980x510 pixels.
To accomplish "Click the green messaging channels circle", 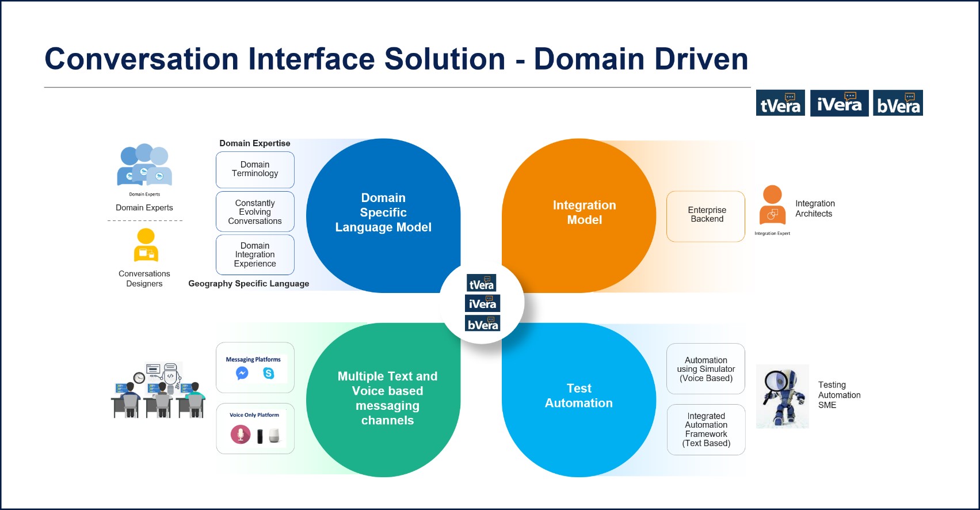I will [387, 398].
